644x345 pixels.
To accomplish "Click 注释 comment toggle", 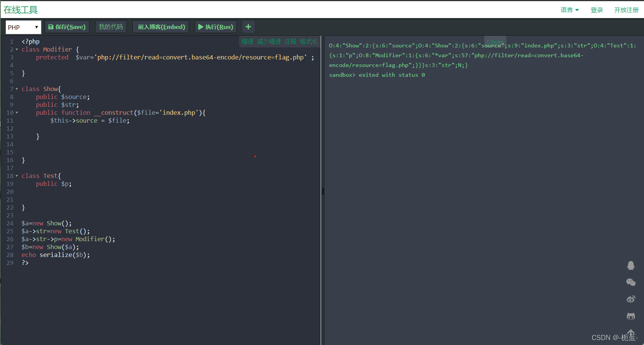I will (x=290, y=41).
